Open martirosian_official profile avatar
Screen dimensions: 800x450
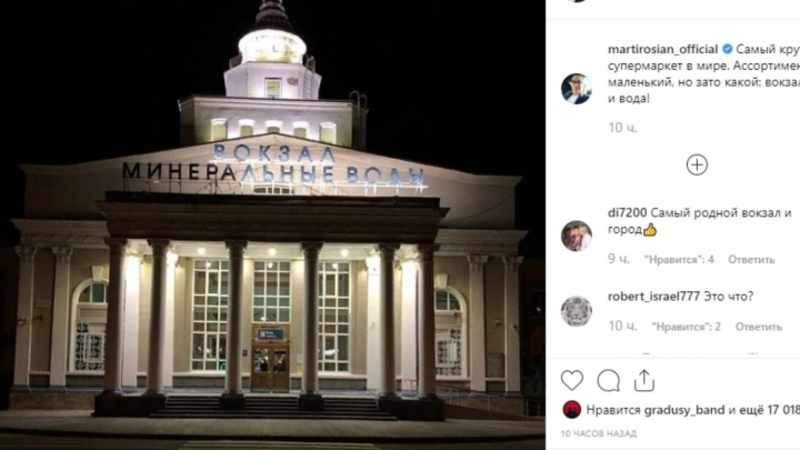[576, 89]
